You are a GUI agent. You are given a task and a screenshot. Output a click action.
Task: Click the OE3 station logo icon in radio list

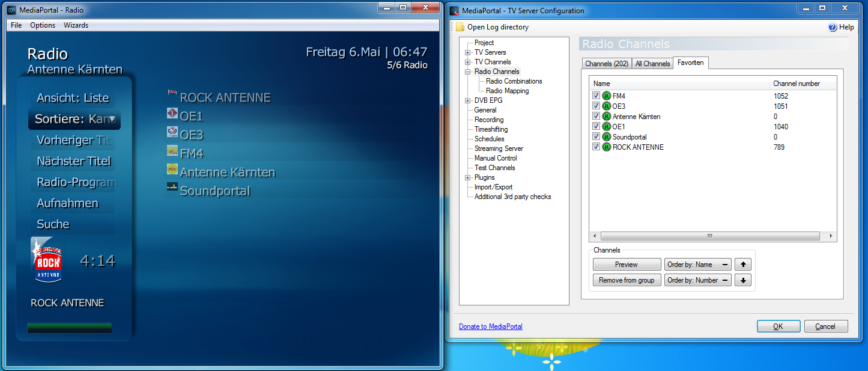(172, 132)
